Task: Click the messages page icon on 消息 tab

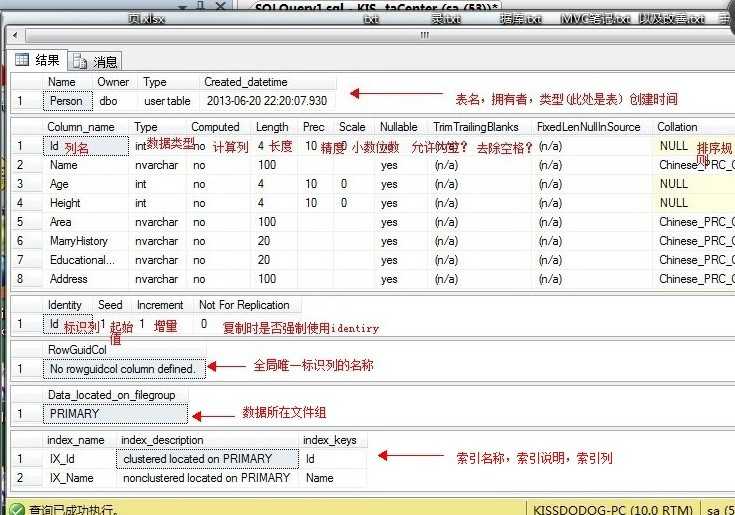Action: (x=80, y=61)
